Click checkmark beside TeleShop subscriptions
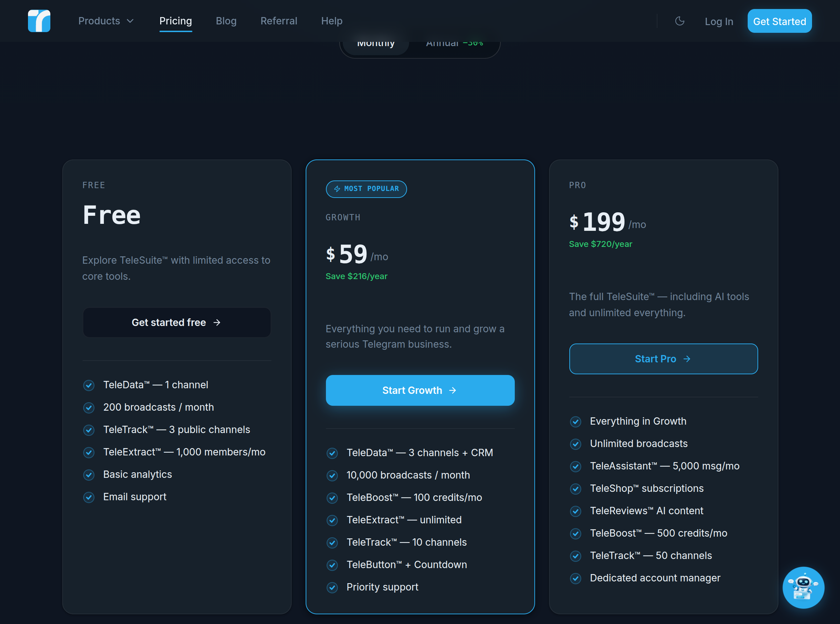Screen dimensions: 840x624 click(x=576, y=489)
